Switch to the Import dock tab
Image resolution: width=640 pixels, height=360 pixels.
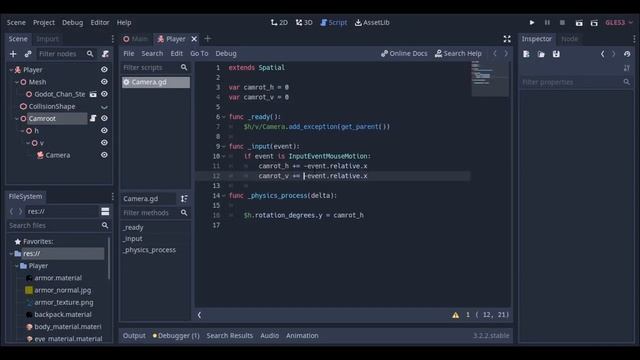[x=47, y=39]
